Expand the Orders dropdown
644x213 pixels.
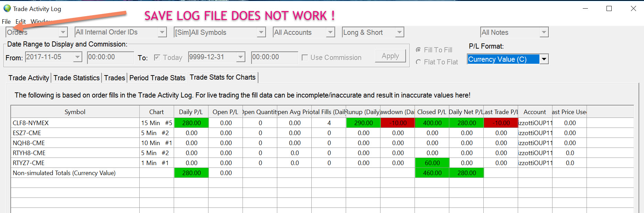point(63,32)
